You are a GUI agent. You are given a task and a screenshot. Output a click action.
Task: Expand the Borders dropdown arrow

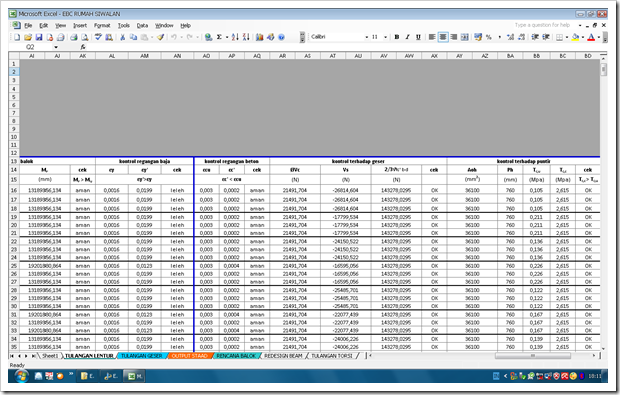[x=567, y=37]
